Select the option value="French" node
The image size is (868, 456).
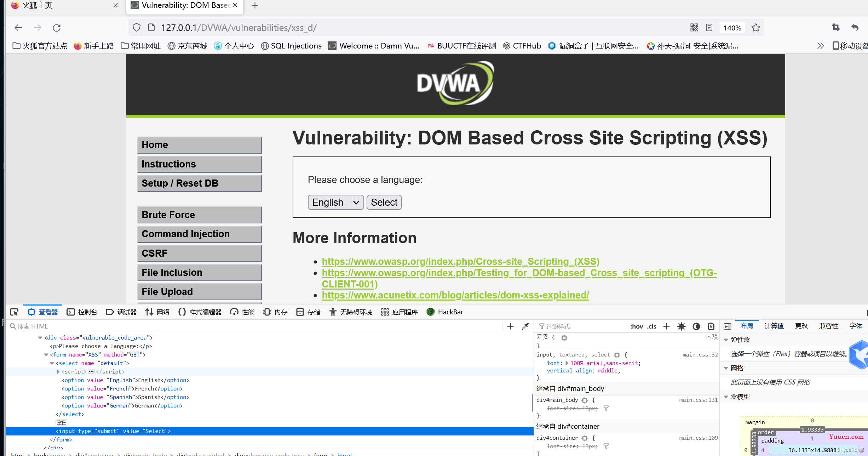pos(122,389)
